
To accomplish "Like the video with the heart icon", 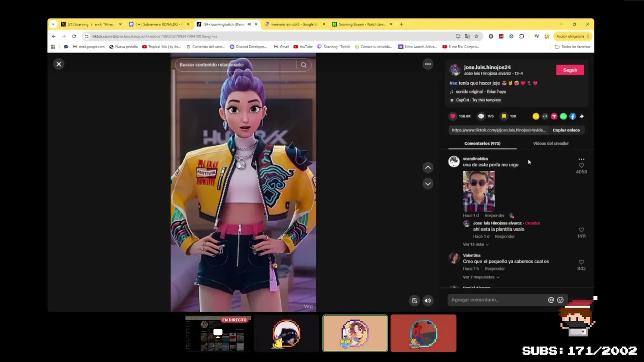I will point(453,116).
